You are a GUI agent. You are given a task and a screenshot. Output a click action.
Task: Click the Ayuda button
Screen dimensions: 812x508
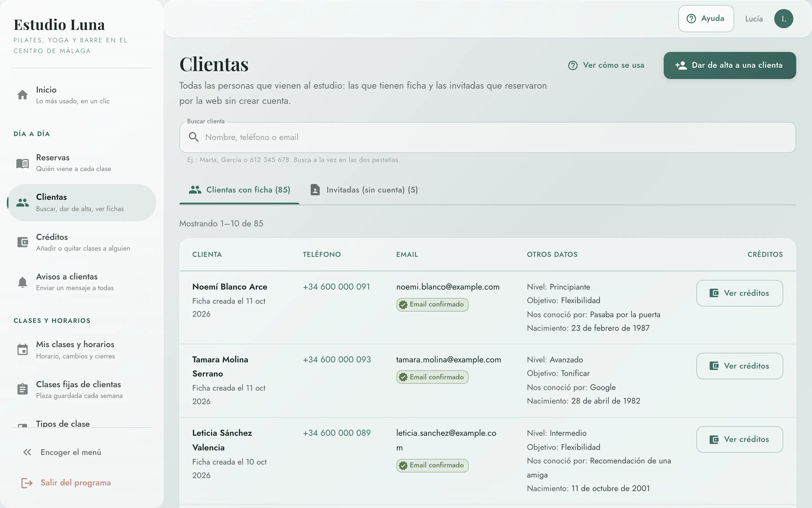[x=706, y=18]
